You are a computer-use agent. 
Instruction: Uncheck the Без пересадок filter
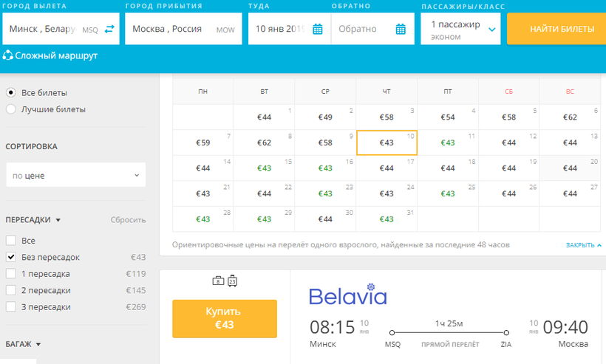coord(10,257)
